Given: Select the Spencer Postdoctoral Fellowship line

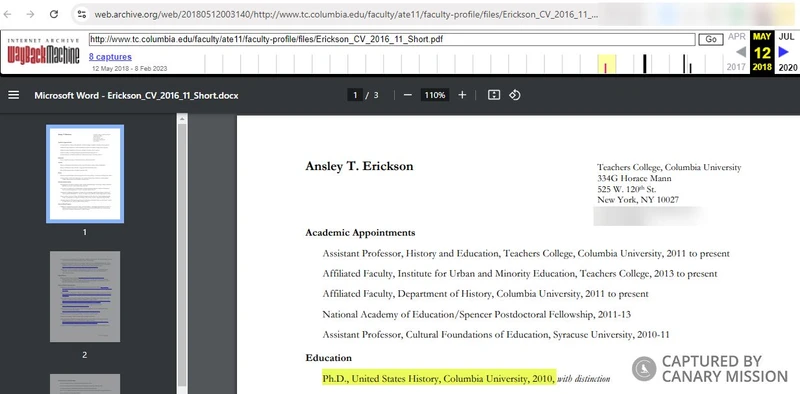Looking at the screenshot, I should [x=477, y=314].
